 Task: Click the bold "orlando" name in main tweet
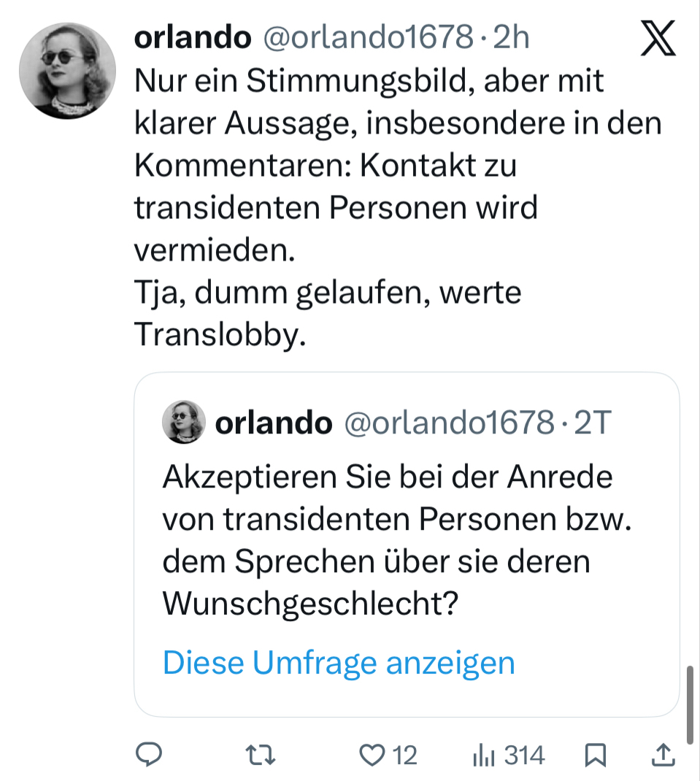[193, 38]
